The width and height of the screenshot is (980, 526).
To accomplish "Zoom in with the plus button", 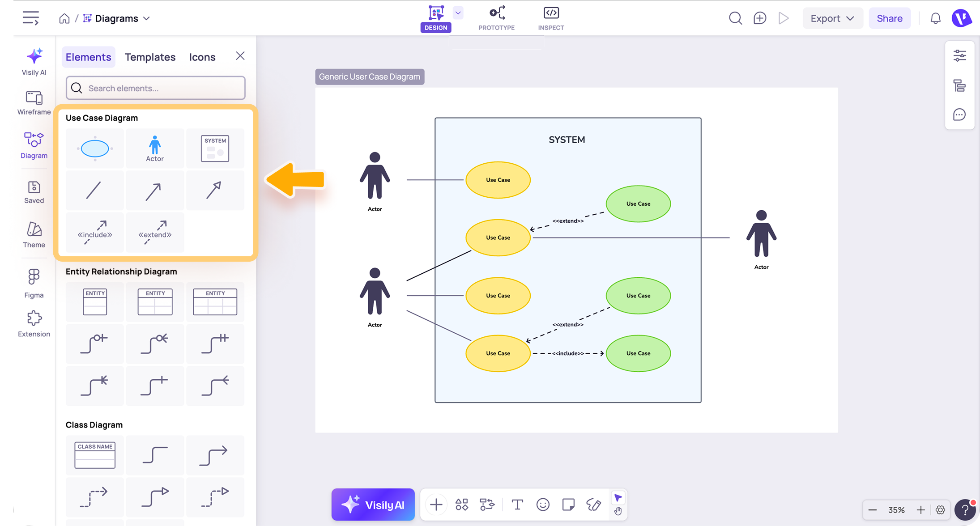I will click(921, 510).
